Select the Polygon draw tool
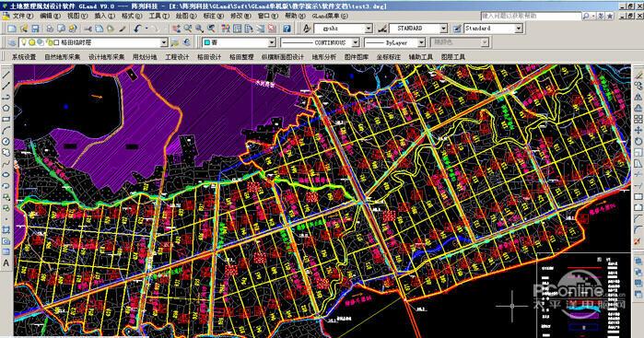This screenshot has width=644, height=338. pyautogui.click(x=6, y=108)
